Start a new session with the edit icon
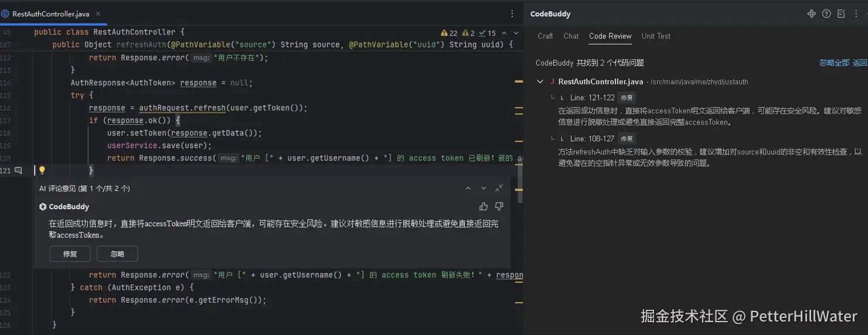This screenshot has height=335, width=868. click(x=841, y=13)
